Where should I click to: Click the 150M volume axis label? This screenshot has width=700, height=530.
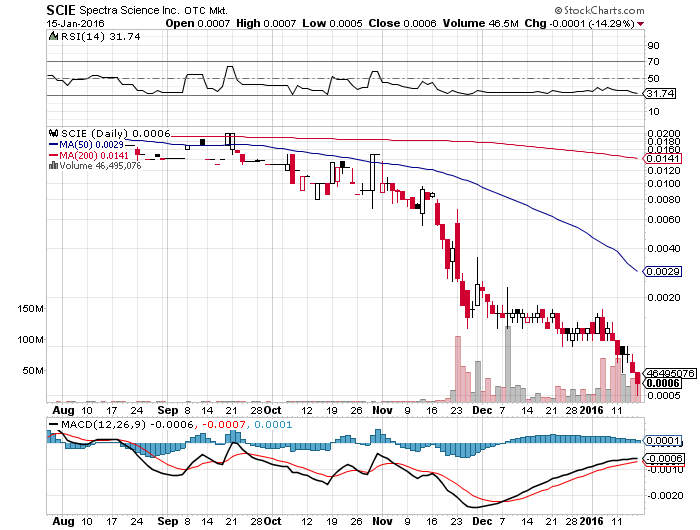pos(30,309)
